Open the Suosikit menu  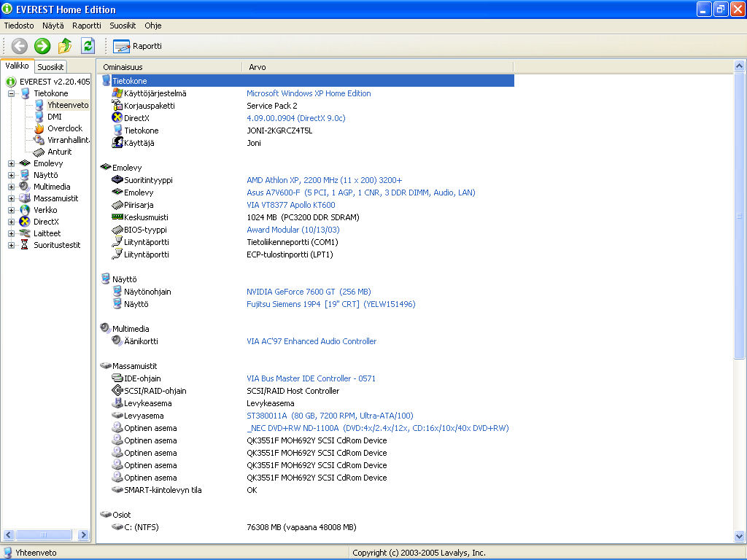123,26
